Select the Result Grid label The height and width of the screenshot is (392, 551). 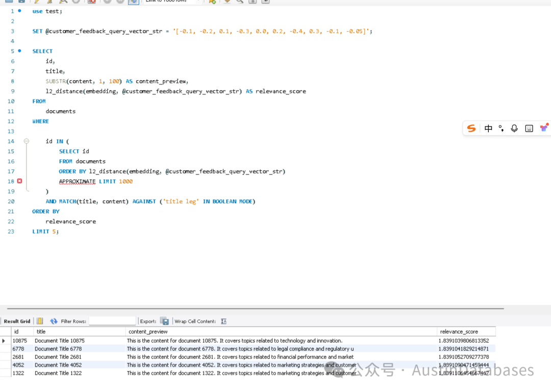(17, 321)
